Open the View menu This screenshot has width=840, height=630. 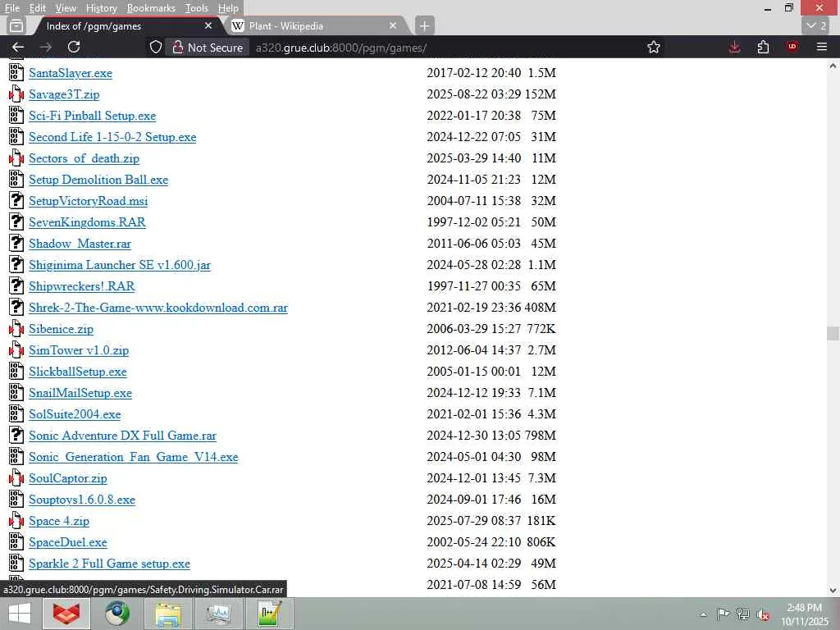click(66, 8)
